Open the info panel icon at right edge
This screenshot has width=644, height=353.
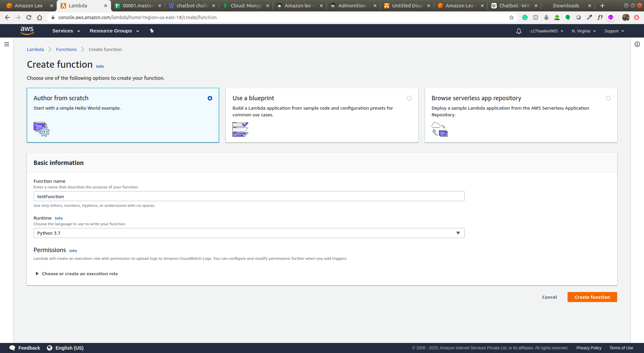(x=637, y=44)
